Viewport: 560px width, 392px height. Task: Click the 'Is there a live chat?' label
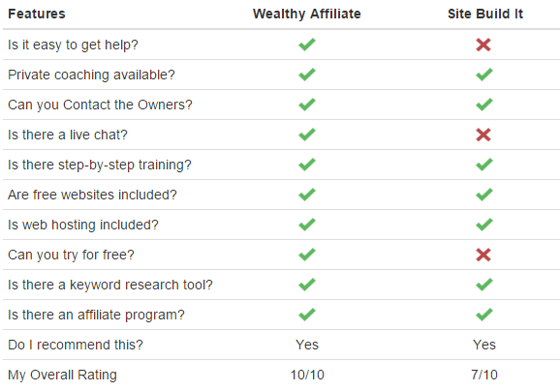pos(68,135)
